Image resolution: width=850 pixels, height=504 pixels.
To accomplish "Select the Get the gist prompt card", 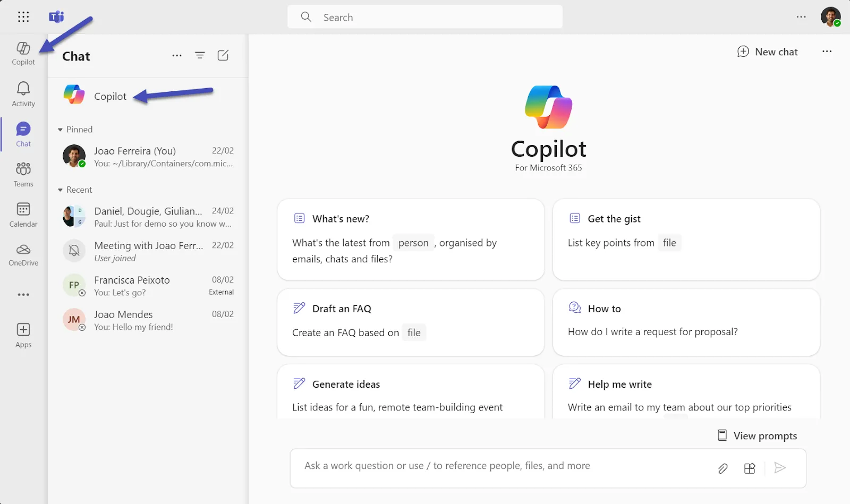I will [x=686, y=240].
